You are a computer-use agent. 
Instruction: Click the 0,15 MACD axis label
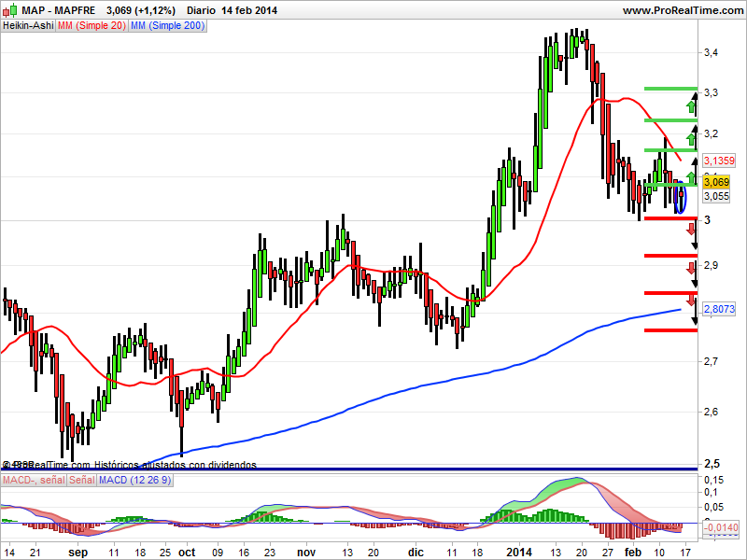pyautogui.click(x=713, y=480)
